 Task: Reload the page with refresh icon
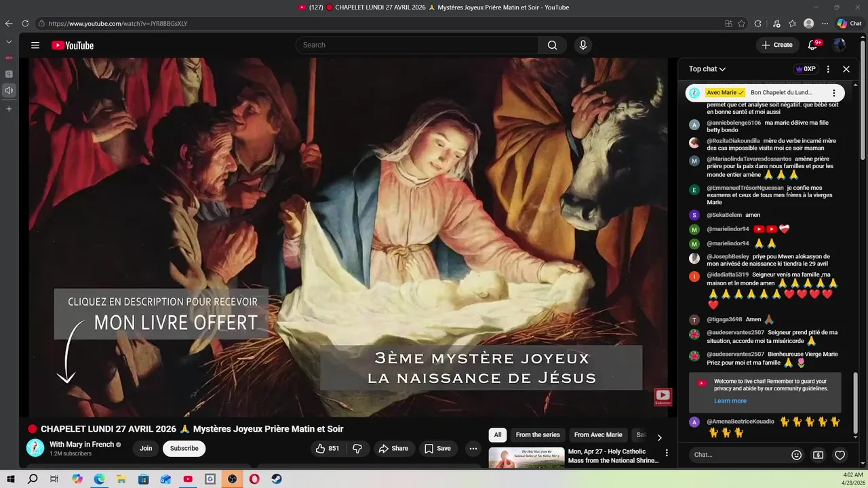coord(25,23)
